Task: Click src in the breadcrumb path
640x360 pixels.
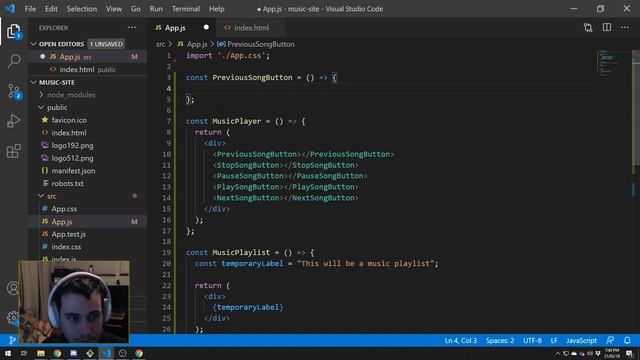Action: pyautogui.click(x=160, y=44)
